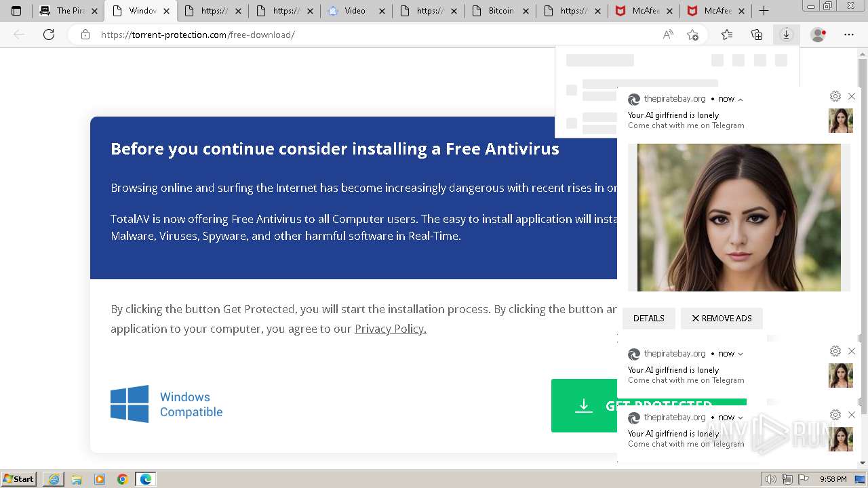This screenshot has width=868, height=488.
Task: View site information lock icon
Action: click(85, 35)
